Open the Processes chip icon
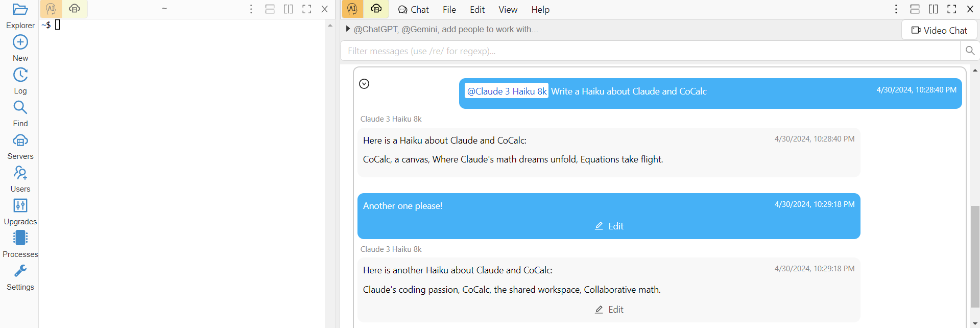The image size is (980, 328). pos(20,238)
